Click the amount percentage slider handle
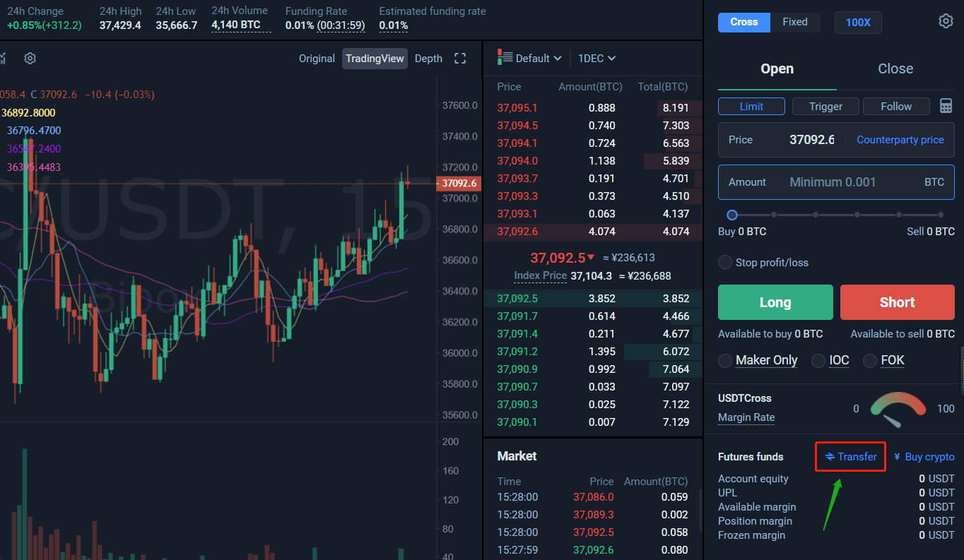The width and height of the screenshot is (964, 560). [732, 215]
